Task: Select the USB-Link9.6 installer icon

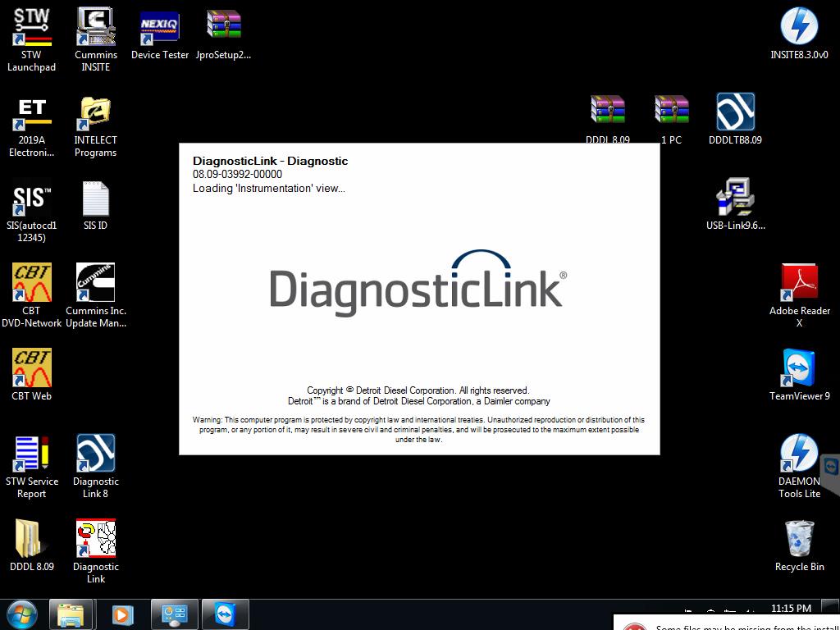Action: (x=735, y=204)
